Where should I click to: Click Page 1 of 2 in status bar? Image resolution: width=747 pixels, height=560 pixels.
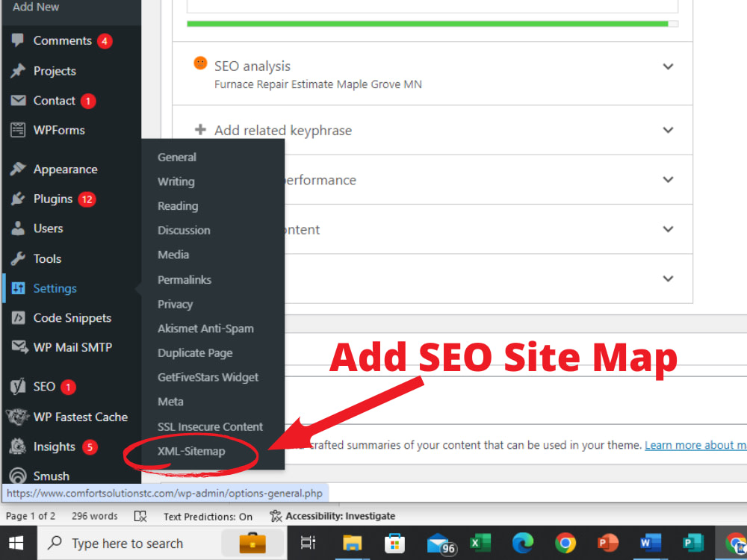(31, 516)
